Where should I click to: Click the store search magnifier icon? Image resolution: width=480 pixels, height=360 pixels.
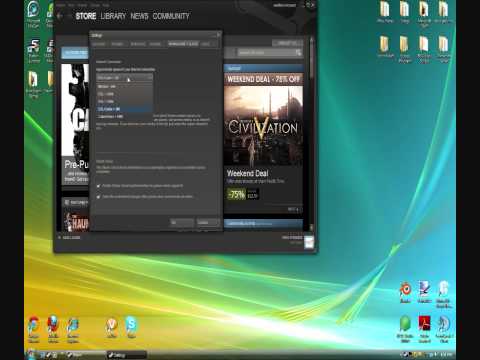point(298,53)
